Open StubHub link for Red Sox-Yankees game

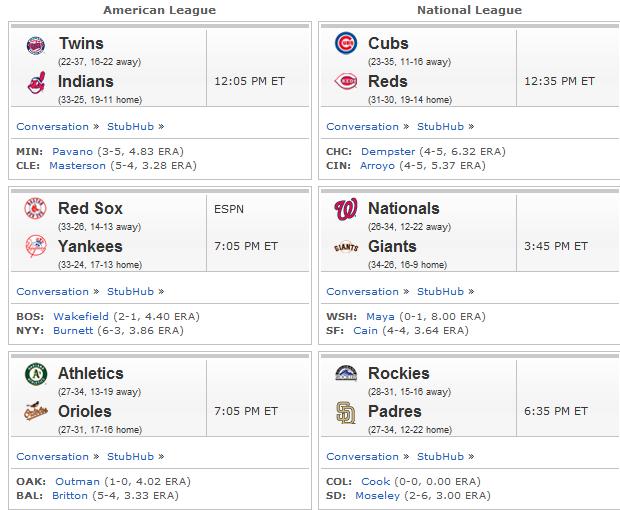(x=130, y=291)
